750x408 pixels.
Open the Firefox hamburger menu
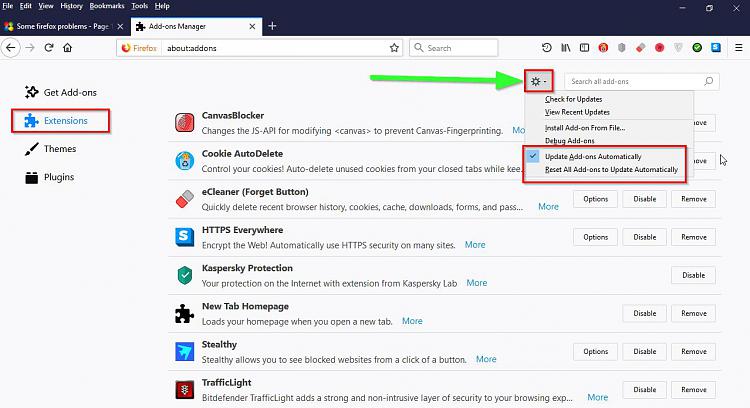739,48
